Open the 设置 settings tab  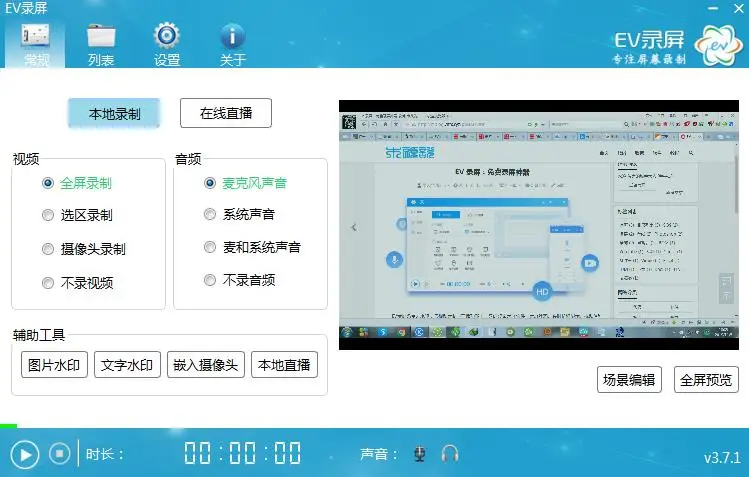pyautogui.click(x=166, y=44)
